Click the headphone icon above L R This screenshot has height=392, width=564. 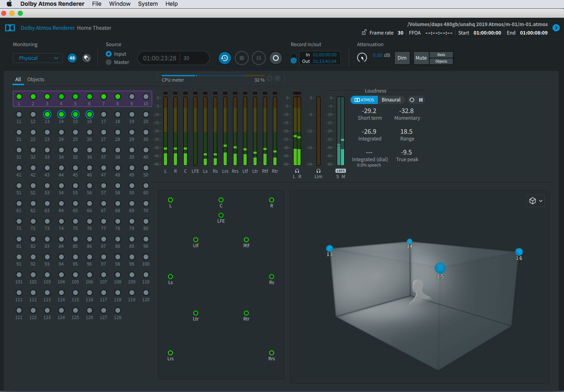[297, 171]
